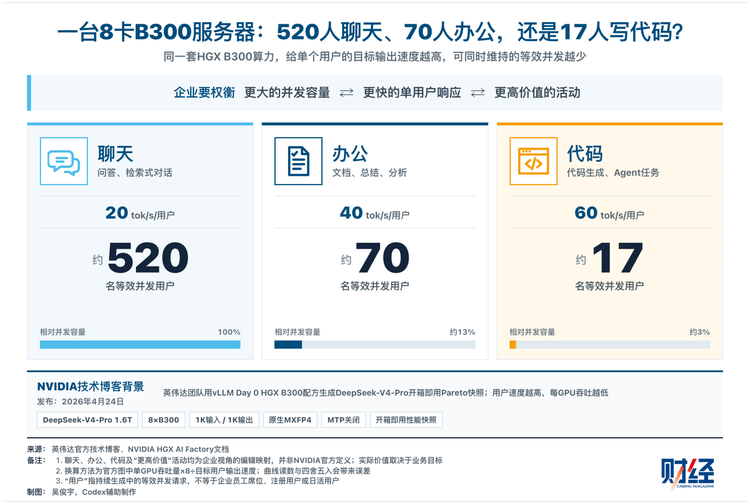Viewport: 750px width, 504px height.
Task: Click the 财经 magazine logo
Action: pyautogui.click(x=688, y=473)
